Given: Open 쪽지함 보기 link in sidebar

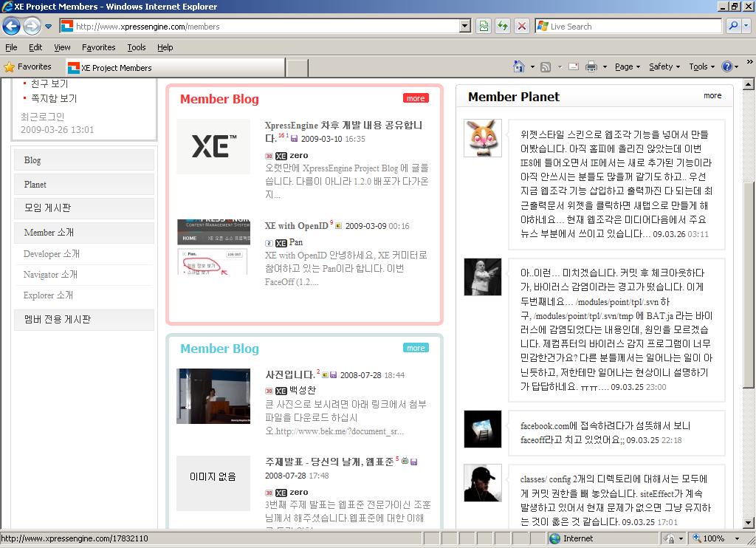Looking at the screenshot, I should (54, 98).
